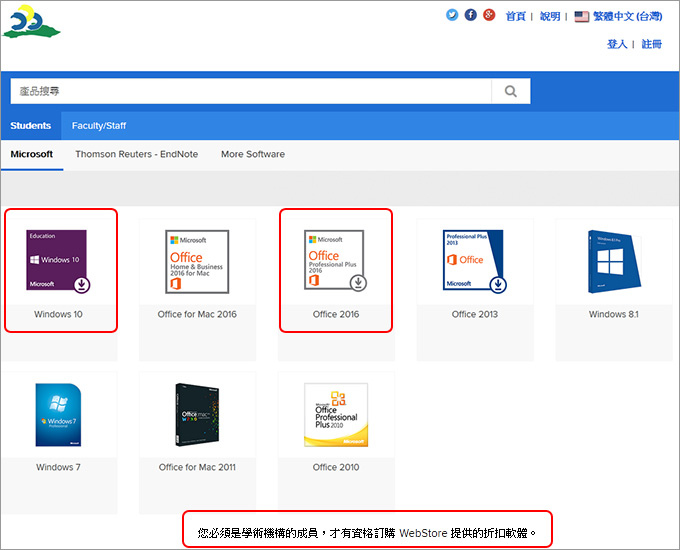Image resolution: width=680 pixels, height=550 pixels.
Task: Click the Windows 7 box image
Action: point(58,415)
